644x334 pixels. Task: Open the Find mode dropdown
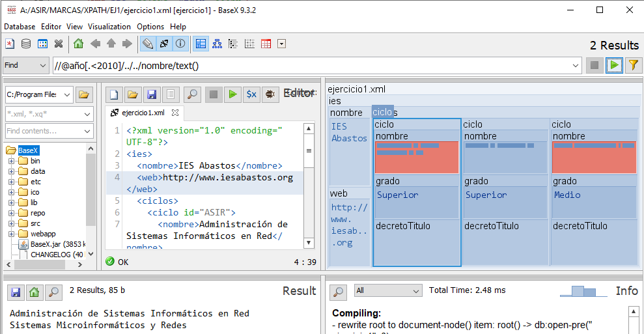(x=26, y=66)
